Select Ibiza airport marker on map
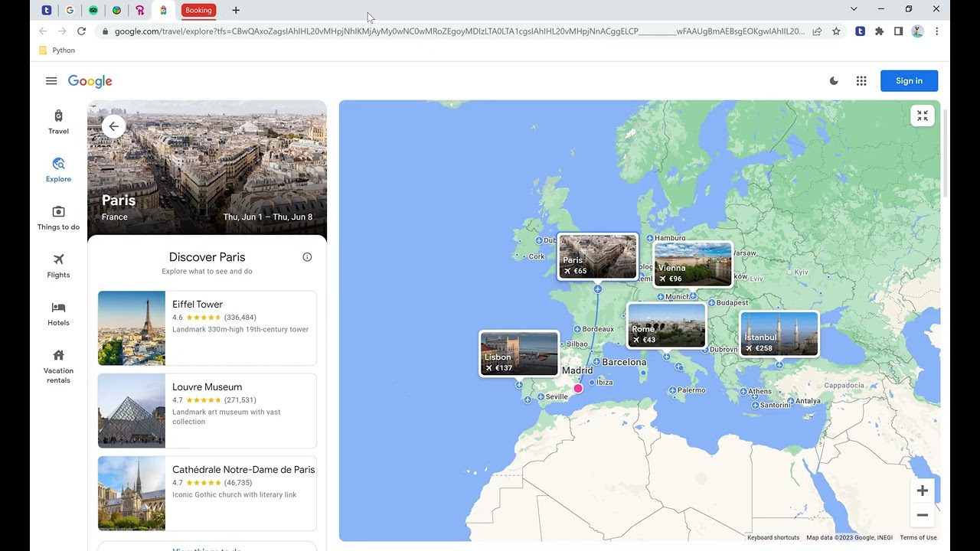The image size is (980, 551). point(592,383)
